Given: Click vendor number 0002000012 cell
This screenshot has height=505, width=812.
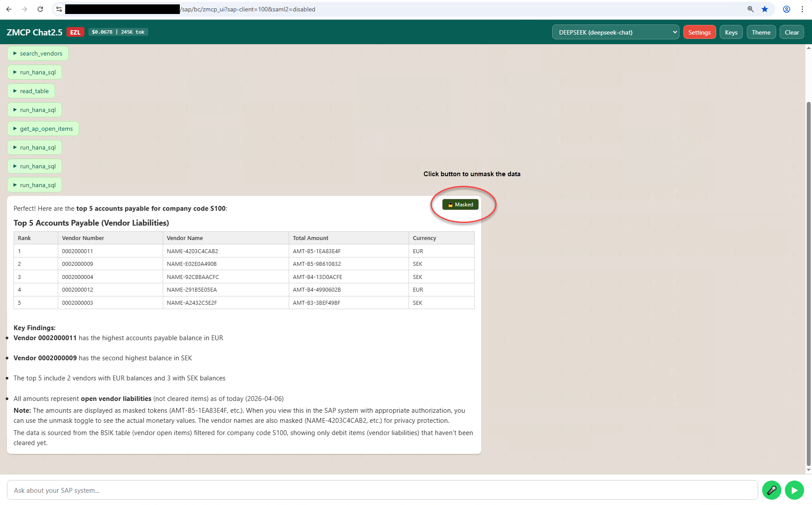Looking at the screenshot, I should pyautogui.click(x=110, y=289).
